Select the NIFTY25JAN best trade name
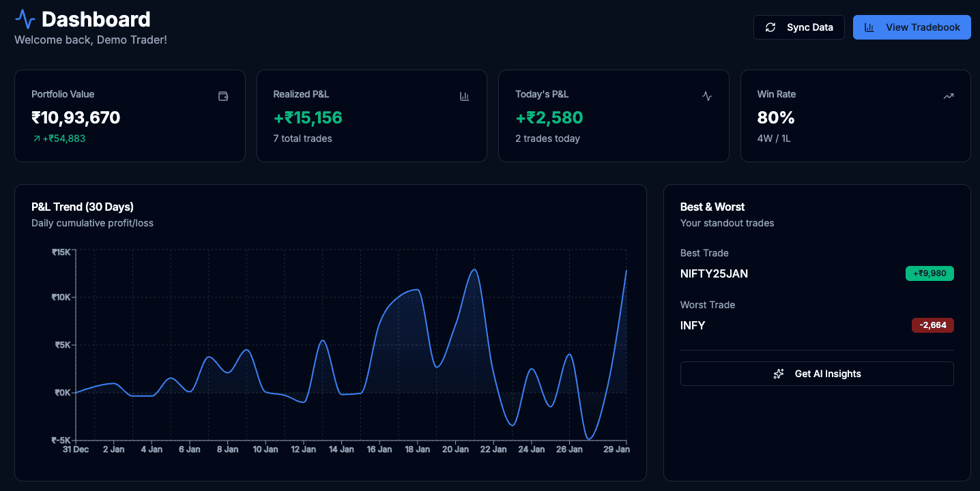This screenshot has width=980, height=491. tap(714, 273)
